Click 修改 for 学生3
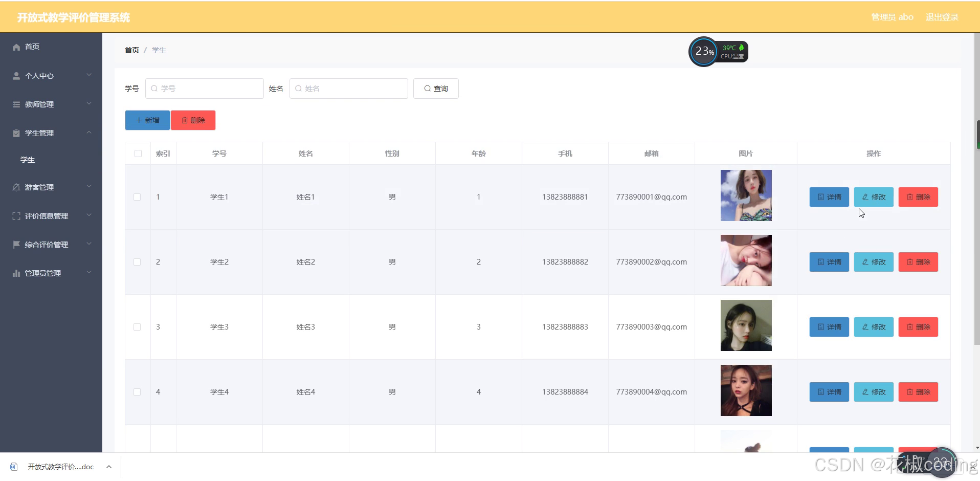Image resolution: width=980 pixels, height=481 pixels. point(874,327)
